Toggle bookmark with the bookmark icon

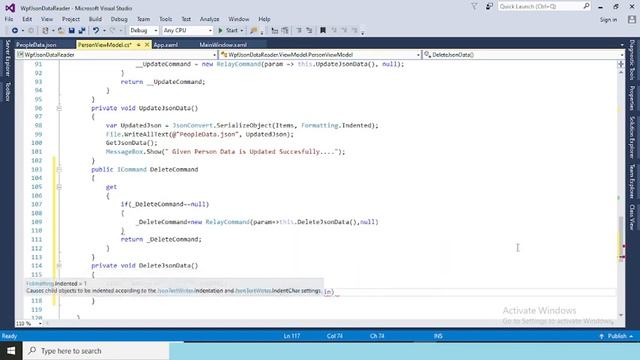[323, 30]
